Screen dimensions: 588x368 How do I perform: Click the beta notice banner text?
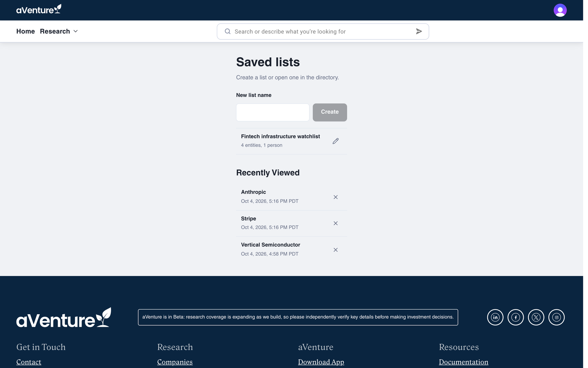(x=298, y=317)
